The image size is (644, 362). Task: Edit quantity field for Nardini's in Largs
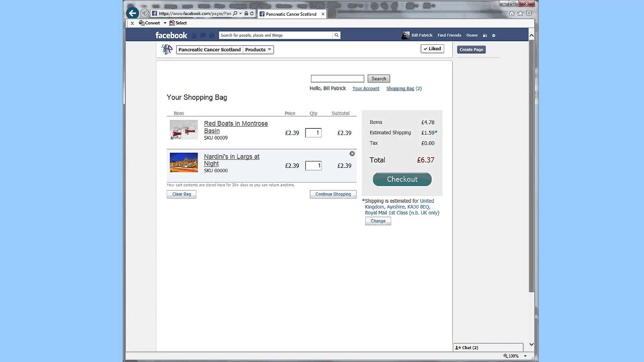tap(313, 165)
